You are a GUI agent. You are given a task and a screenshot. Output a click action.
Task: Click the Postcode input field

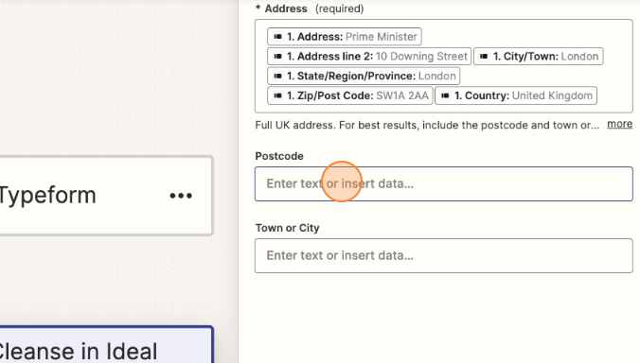pos(444,183)
